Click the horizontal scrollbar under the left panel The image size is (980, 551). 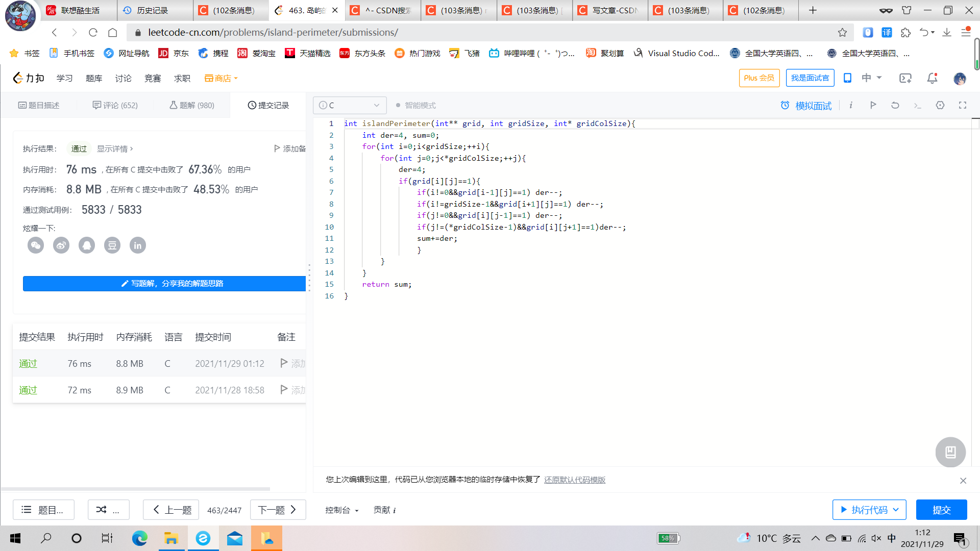coord(135,489)
